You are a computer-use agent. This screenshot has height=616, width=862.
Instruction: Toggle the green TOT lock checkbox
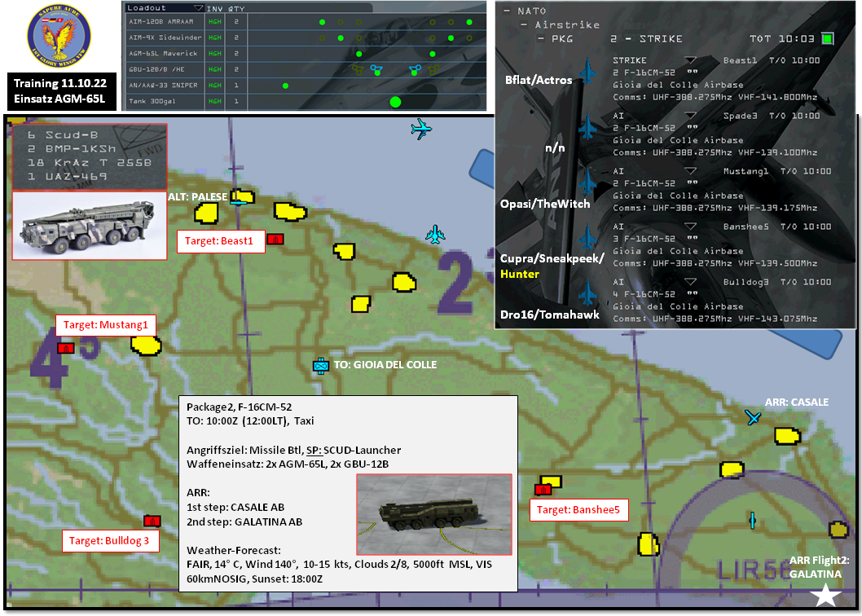[x=827, y=38]
